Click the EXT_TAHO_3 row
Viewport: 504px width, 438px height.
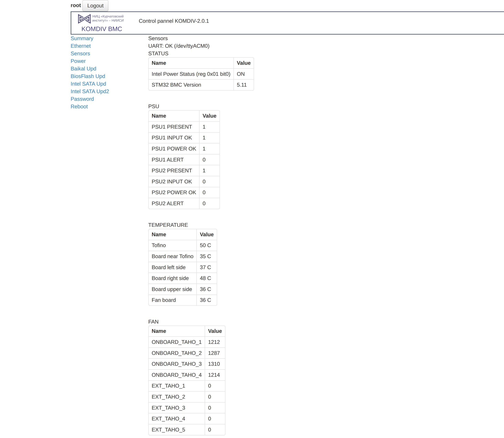(x=187, y=408)
